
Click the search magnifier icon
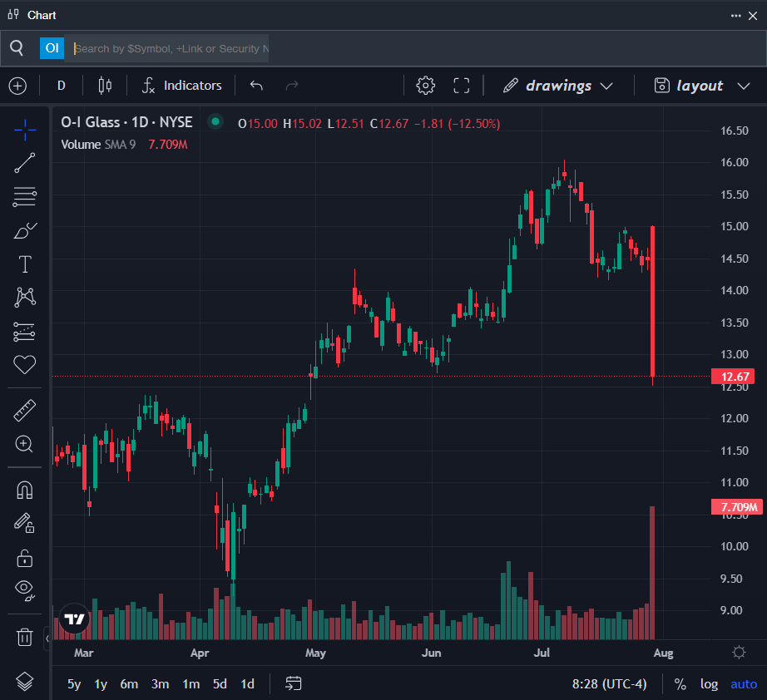click(17, 48)
